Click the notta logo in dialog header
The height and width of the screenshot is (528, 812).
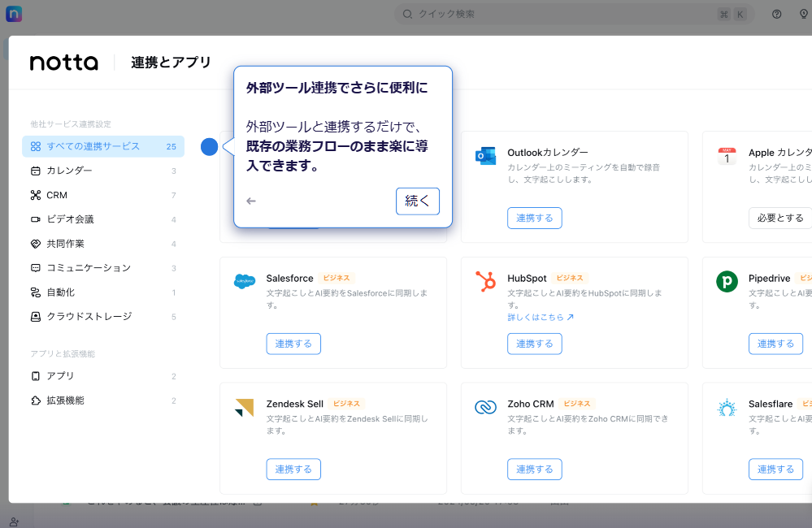(x=63, y=63)
